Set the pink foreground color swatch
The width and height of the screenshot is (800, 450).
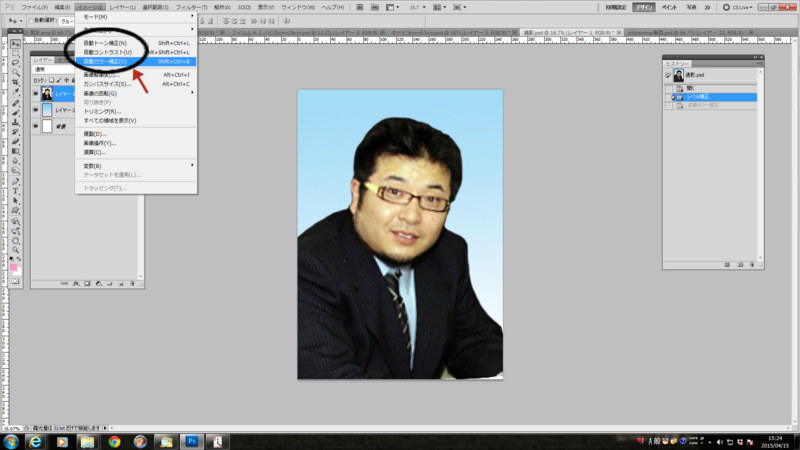[13, 267]
